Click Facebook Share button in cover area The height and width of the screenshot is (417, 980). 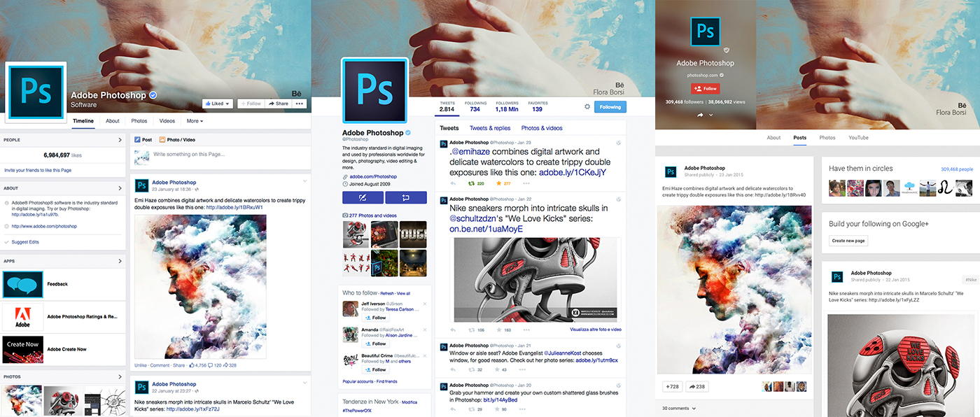coord(279,104)
